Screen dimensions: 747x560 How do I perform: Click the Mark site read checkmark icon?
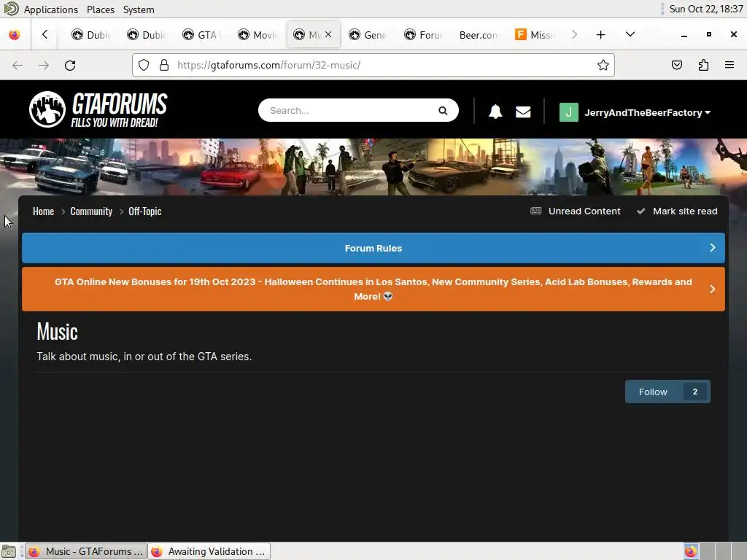pos(641,211)
